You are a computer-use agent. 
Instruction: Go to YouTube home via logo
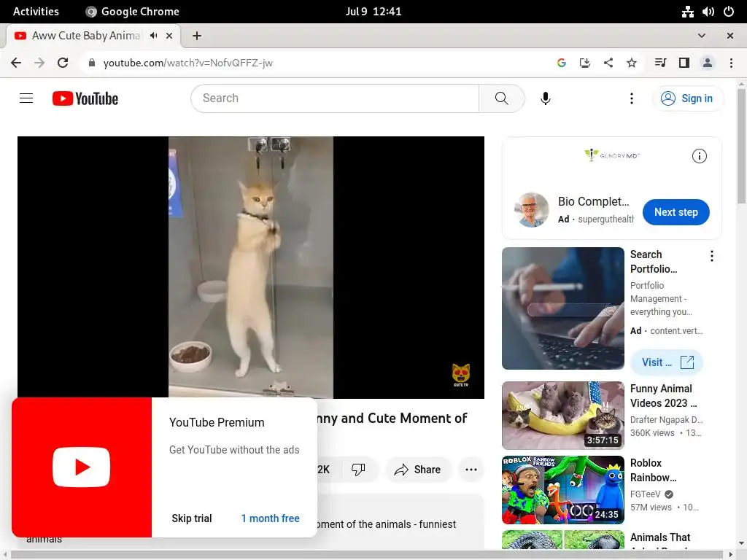85,98
